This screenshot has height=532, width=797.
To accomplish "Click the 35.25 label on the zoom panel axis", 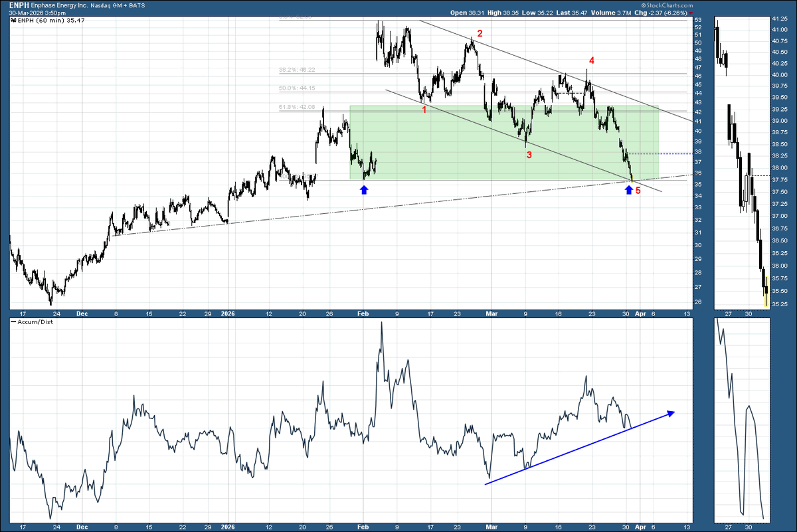I will [780, 304].
